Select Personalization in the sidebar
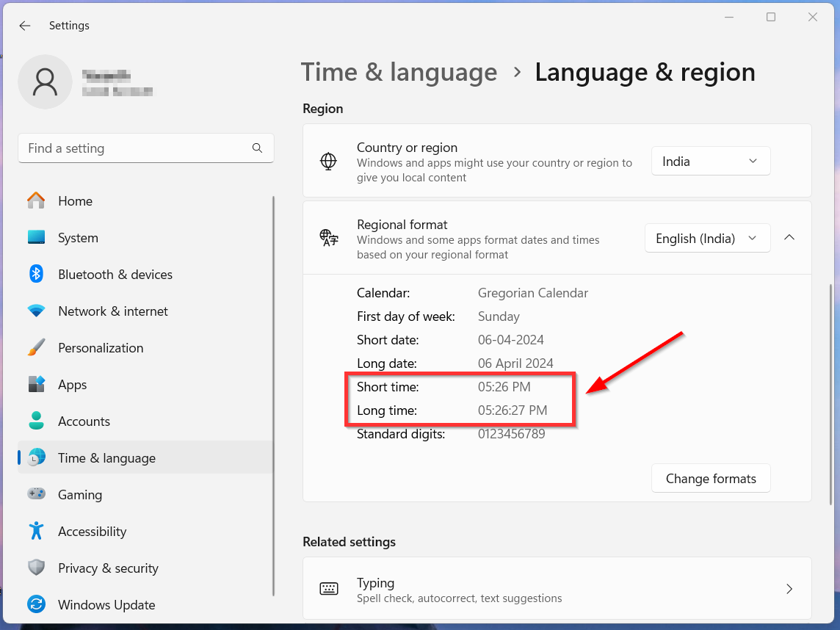Viewport: 840px width, 630px height. (x=145, y=348)
